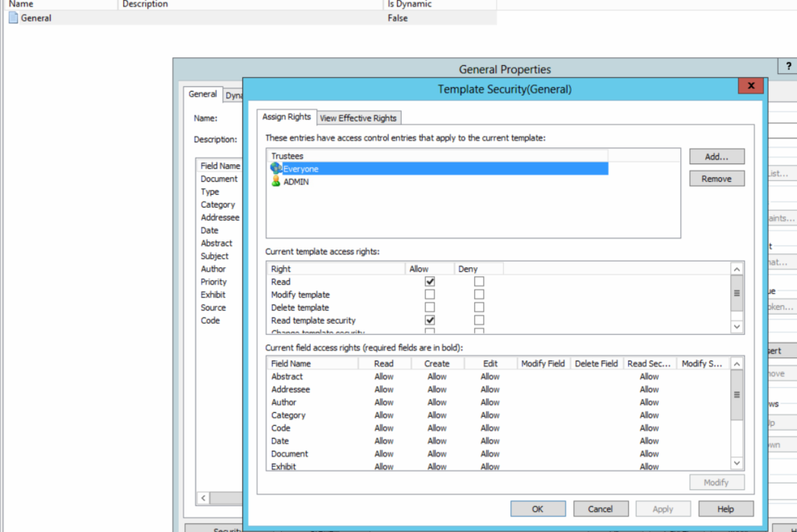Enable Deny for Modify template
The width and height of the screenshot is (797, 532).
coord(479,295)
